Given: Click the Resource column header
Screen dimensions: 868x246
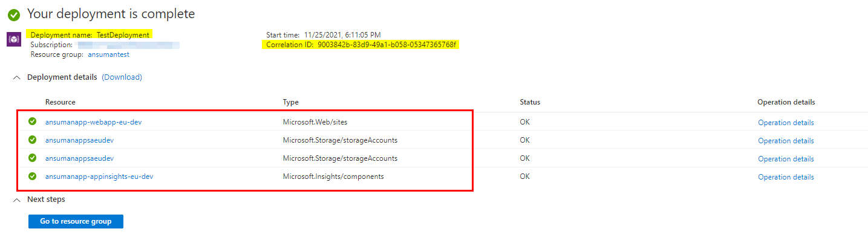Looking at the screenshot, I should coord(60,102).
